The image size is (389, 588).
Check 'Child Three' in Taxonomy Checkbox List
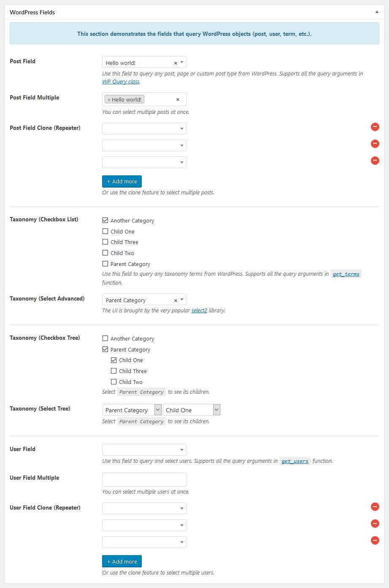tap(105, 242)
